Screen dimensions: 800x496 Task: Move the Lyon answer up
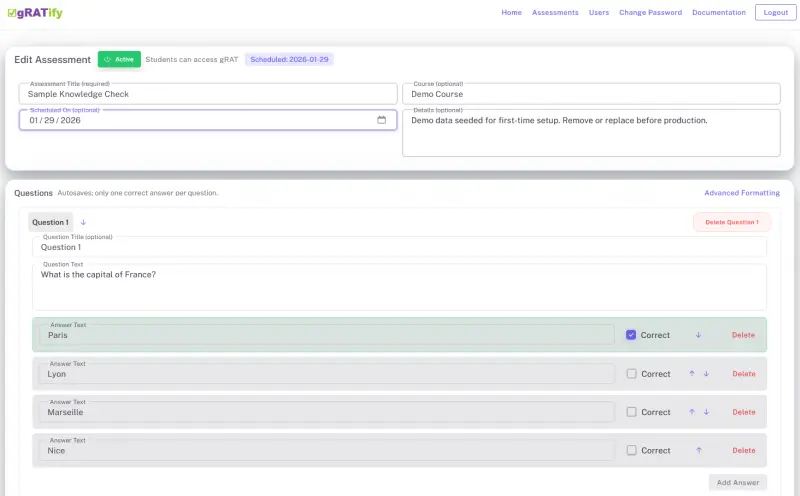692,374
